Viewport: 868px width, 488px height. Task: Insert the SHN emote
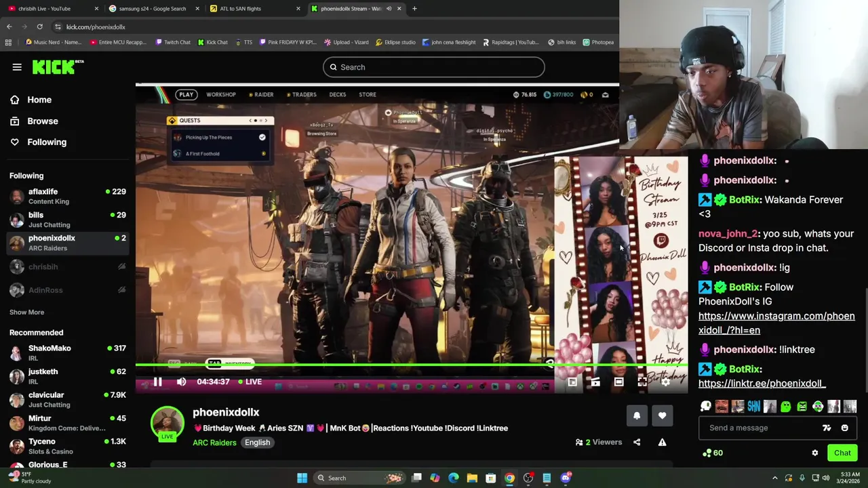pos(753,407)
